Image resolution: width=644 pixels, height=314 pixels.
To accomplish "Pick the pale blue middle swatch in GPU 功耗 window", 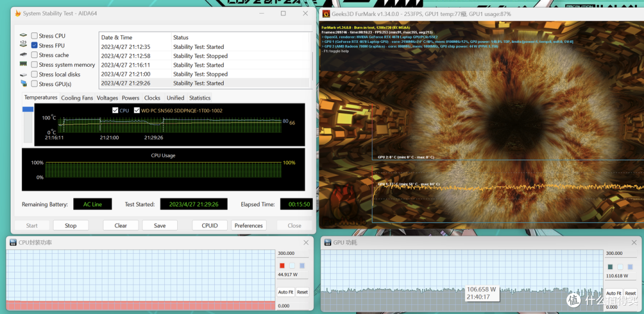I will pyautogui.click(x=621, y=266).
